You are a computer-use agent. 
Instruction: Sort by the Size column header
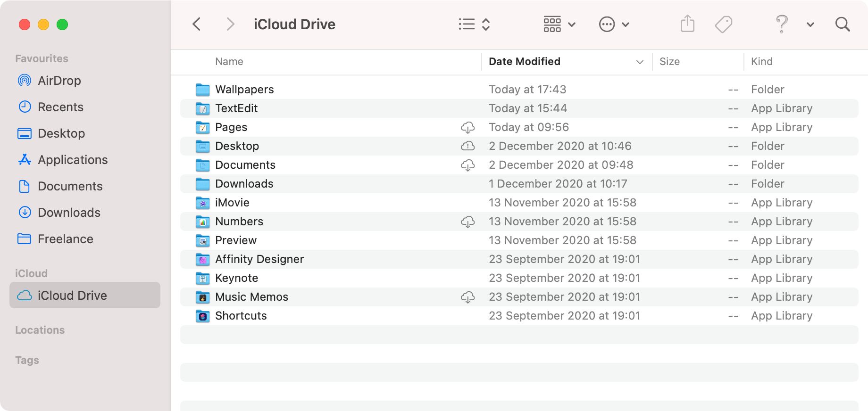[669, 61]
